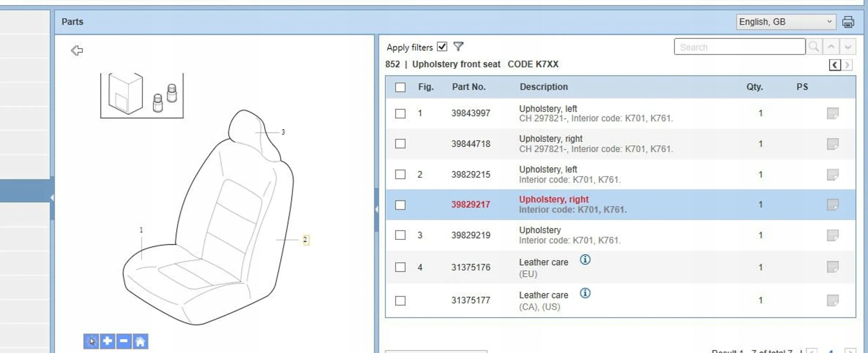Select the pointer tool under diagram
This screenshot has width=868, height=353.
[91, 341]
